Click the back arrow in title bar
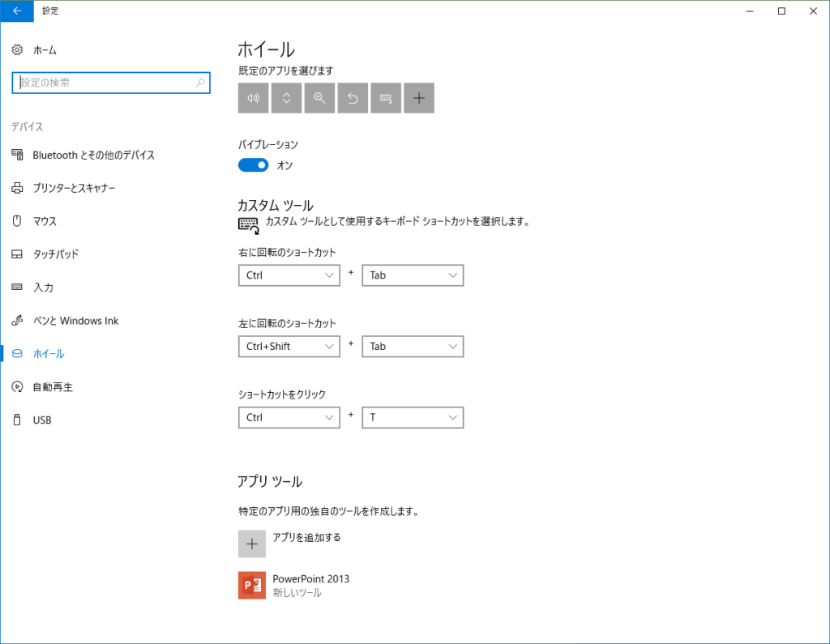 (17, 11)
